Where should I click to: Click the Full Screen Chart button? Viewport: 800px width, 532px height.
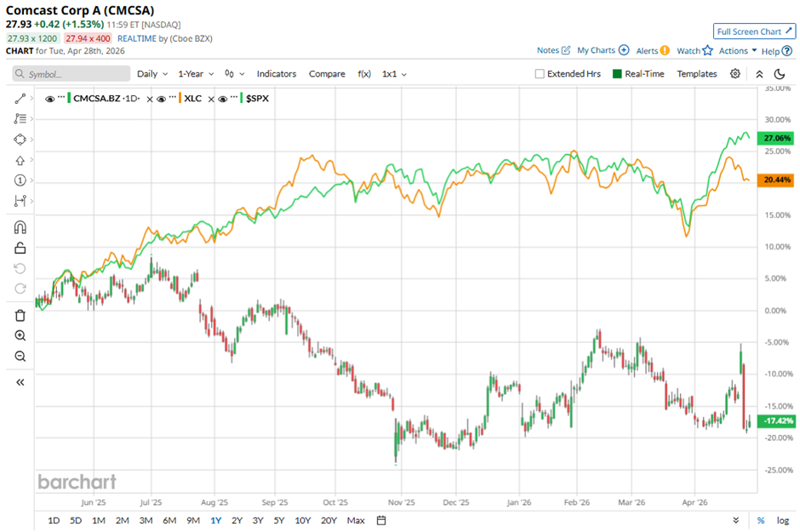pos(754,31)
